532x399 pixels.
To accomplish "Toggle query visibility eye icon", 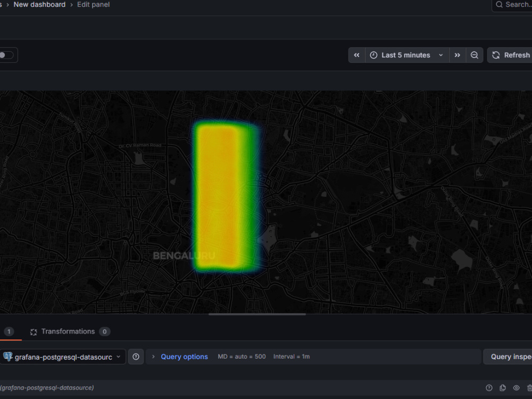I will [x=517, y=388].
